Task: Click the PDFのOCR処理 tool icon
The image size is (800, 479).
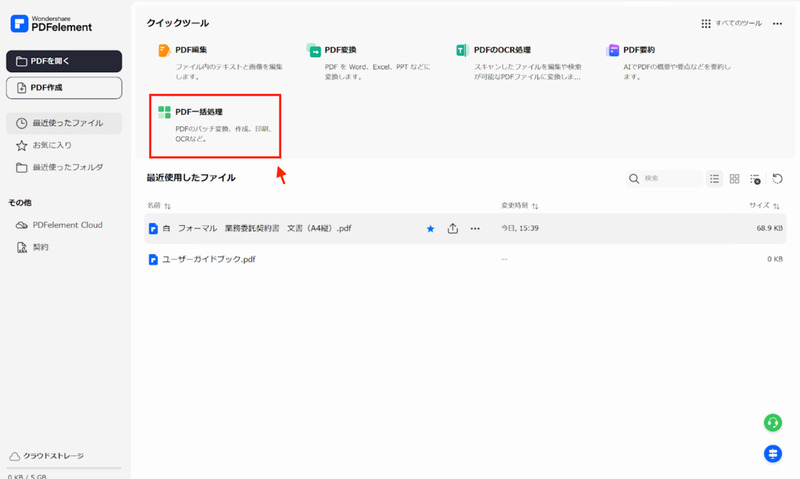Action: point(462,50)
